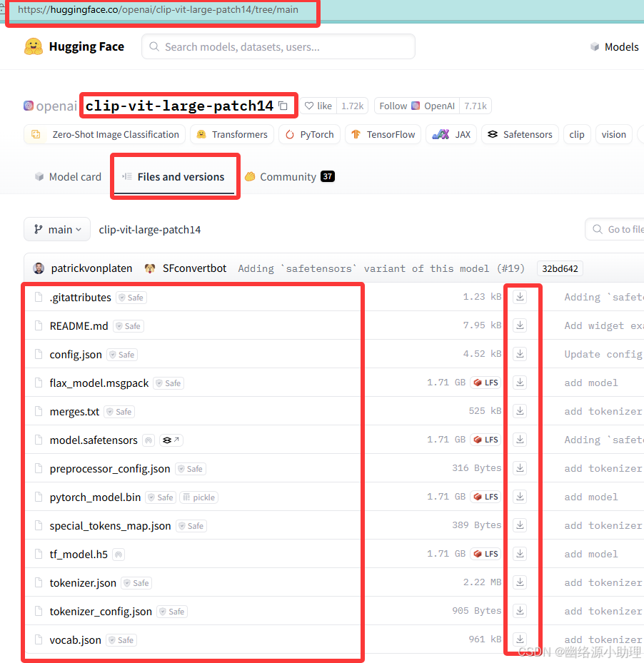Download the .gitattributes file

(520, 297)
